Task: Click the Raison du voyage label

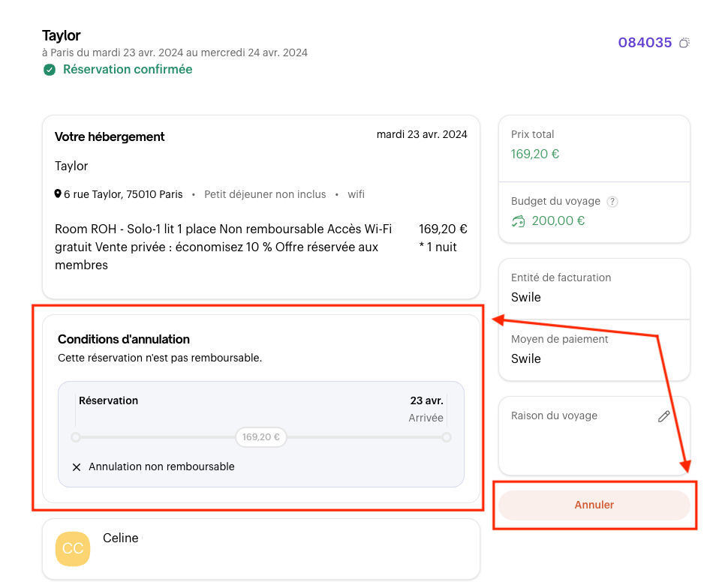Action: tap(554, 415)
